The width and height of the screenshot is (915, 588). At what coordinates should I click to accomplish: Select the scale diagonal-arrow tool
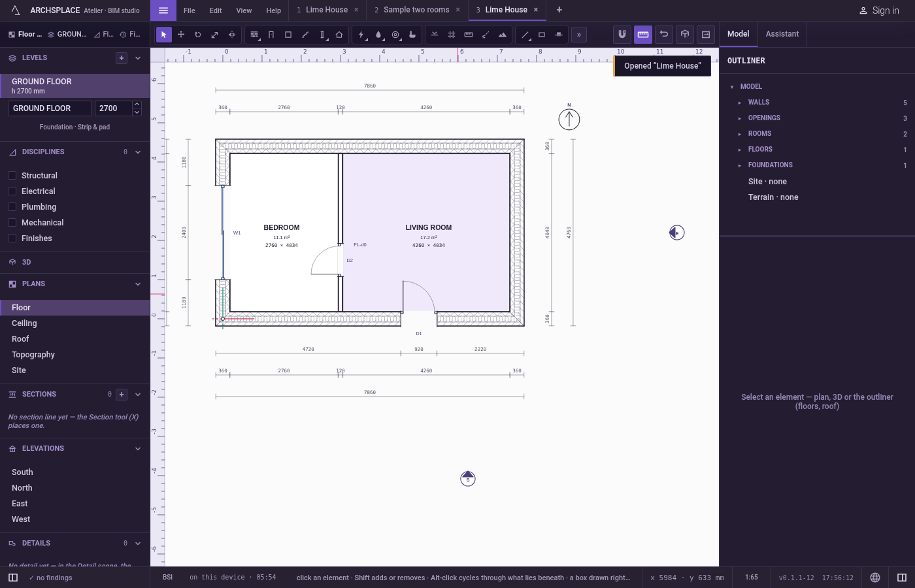tap(215, 35)
